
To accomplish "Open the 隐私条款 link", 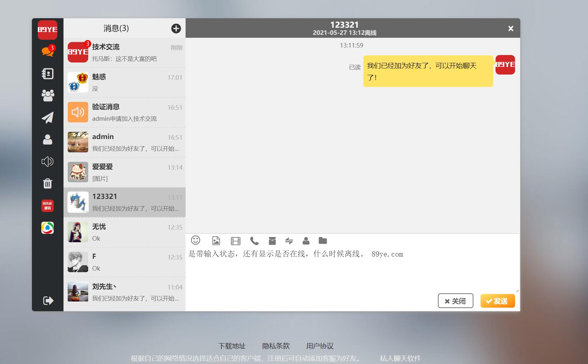I will (276, 346).
